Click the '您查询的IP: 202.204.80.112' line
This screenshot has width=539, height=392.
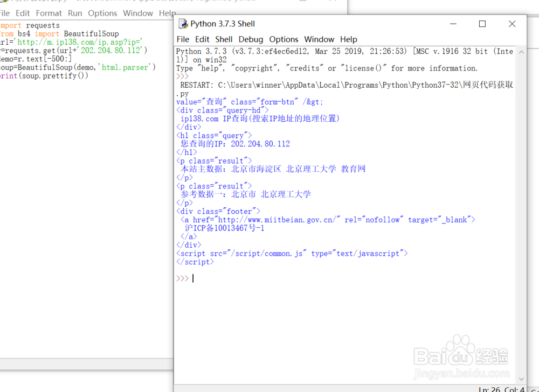coord(235,144)
